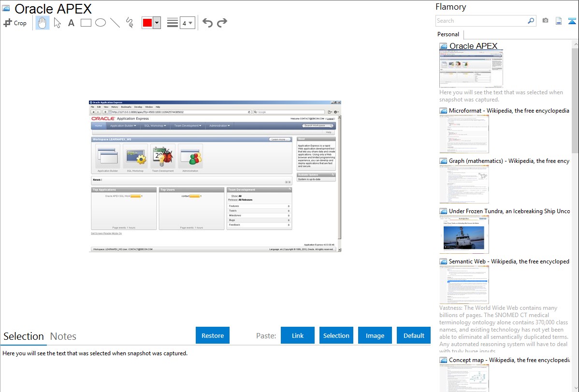Click the Flamory search field
Image resolution: width=579 pixels, height=392 pixels.
(481, 21)
